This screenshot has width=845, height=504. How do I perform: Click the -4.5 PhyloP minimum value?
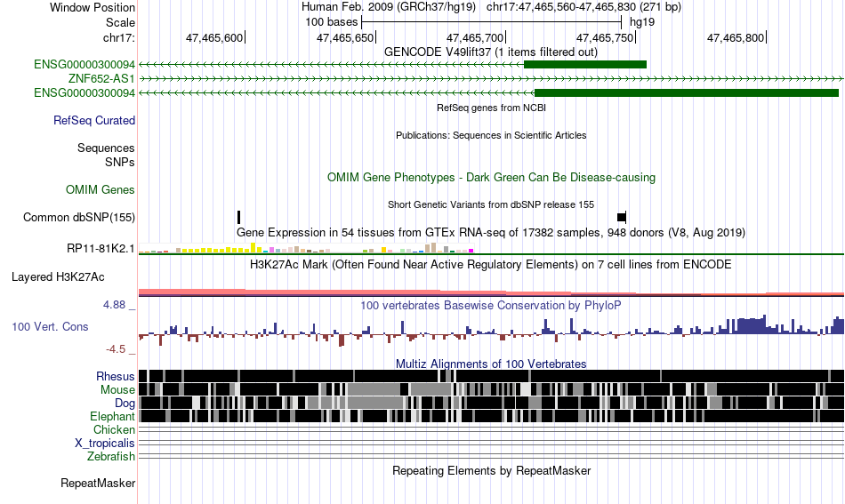pyautogui.click(x=116, y=349)
